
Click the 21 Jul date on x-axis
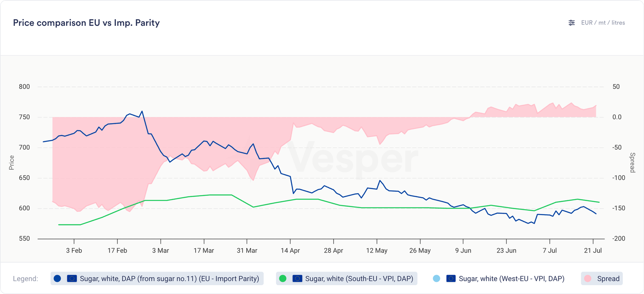pos(592,251)
